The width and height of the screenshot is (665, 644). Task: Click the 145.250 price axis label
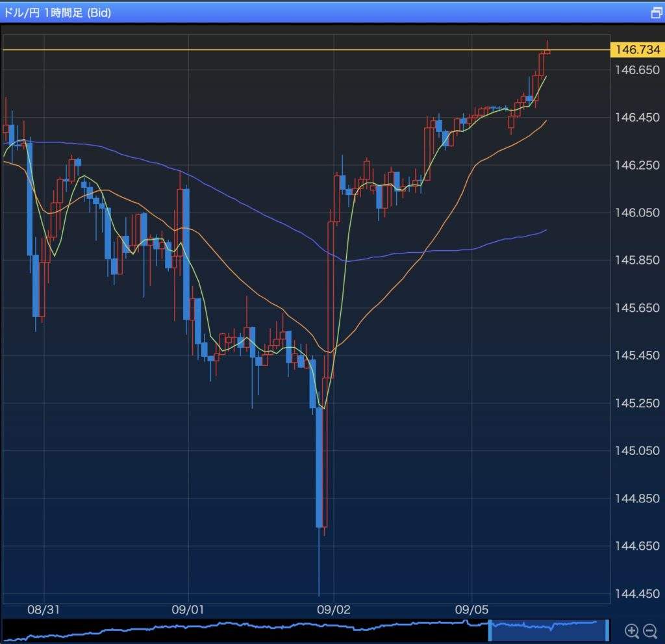(x=637, y=403)
